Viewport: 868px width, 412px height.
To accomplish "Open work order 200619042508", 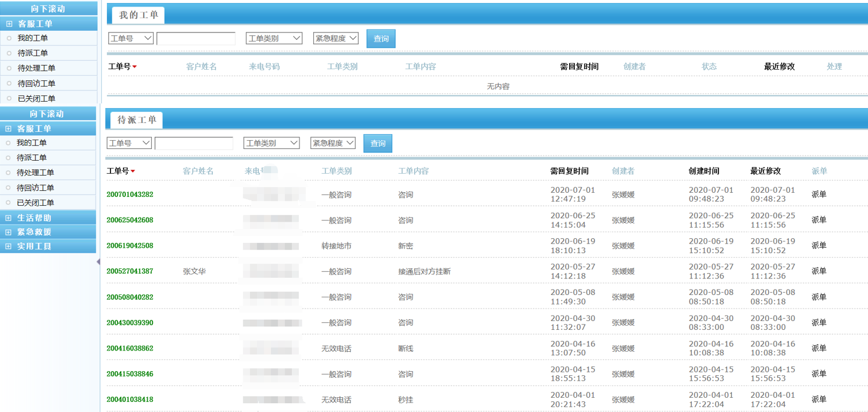I will pyautogui.click(x=129, y=246).
